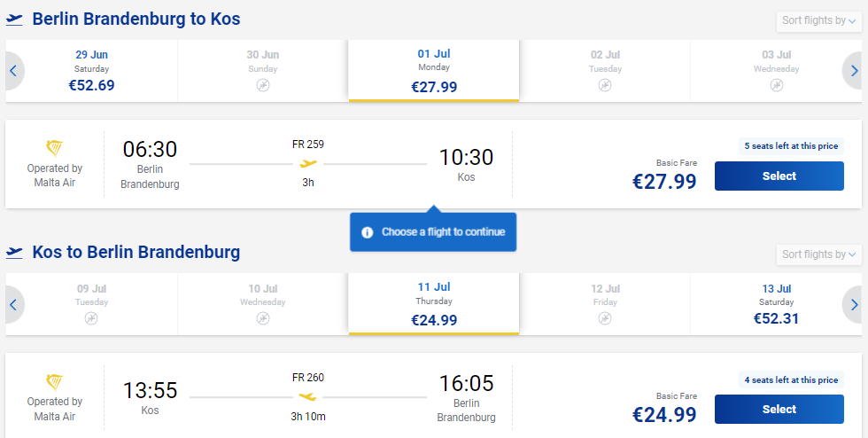Open the outbound Sort flights by dropdown
The height and width of the screenshot is (438, 868).
818,21
